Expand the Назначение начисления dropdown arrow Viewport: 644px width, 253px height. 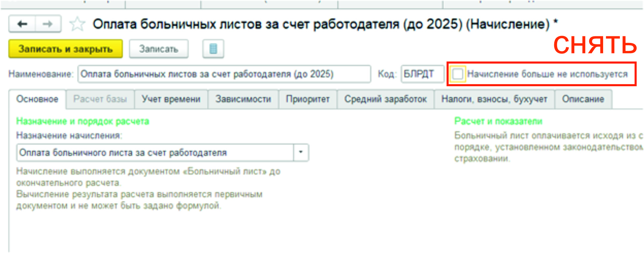coord(301,152)
